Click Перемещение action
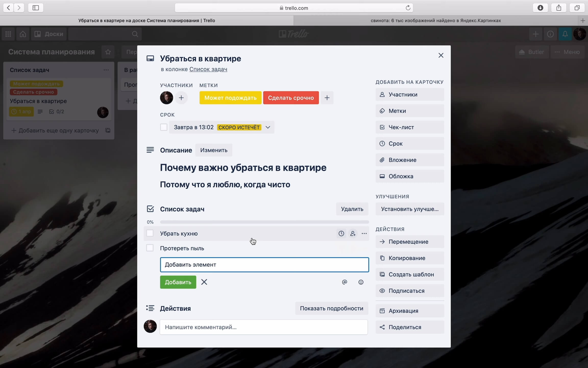The width and height of the screenshot is (588, 368). click(x=410, y=242)
